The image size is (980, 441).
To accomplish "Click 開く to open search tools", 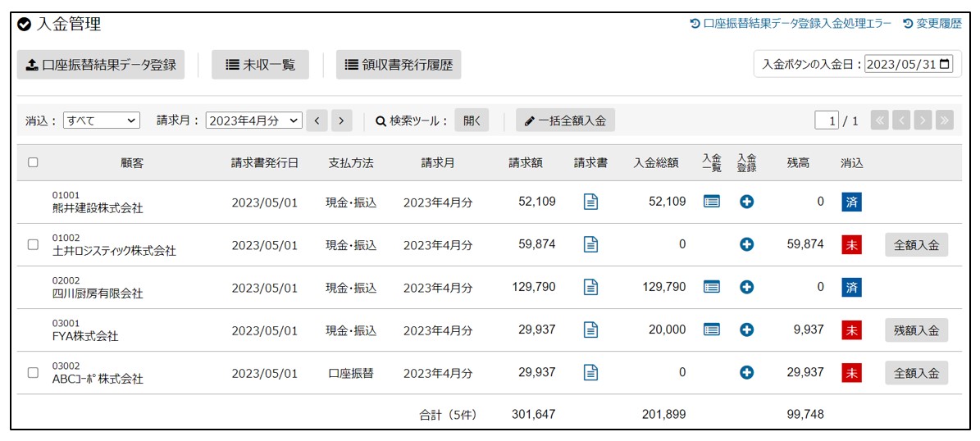I will point(472,120).
